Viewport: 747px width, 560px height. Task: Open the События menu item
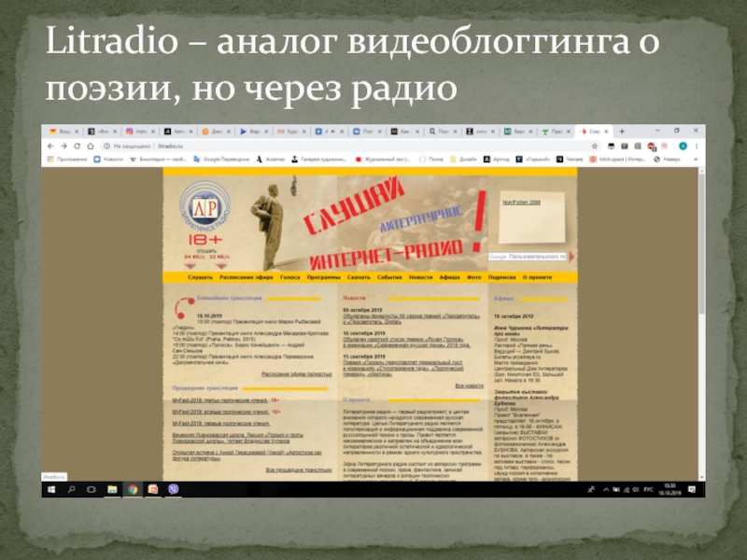point(389,277)
